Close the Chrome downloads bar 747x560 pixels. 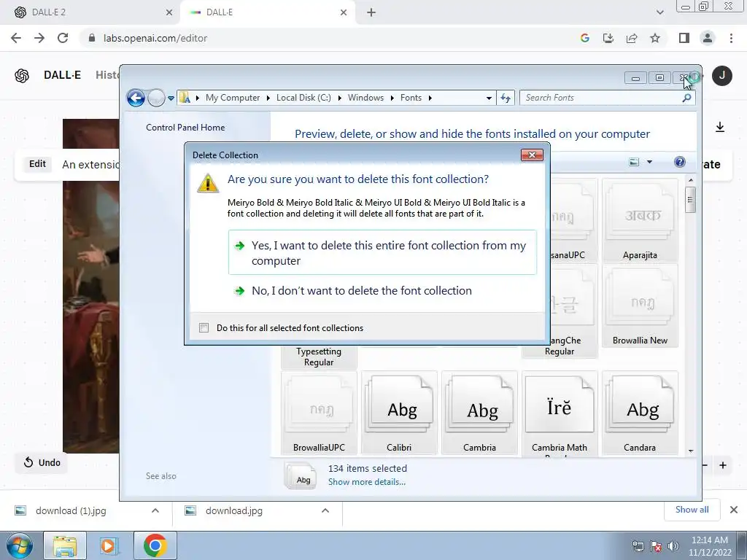(x=734, y=510)
